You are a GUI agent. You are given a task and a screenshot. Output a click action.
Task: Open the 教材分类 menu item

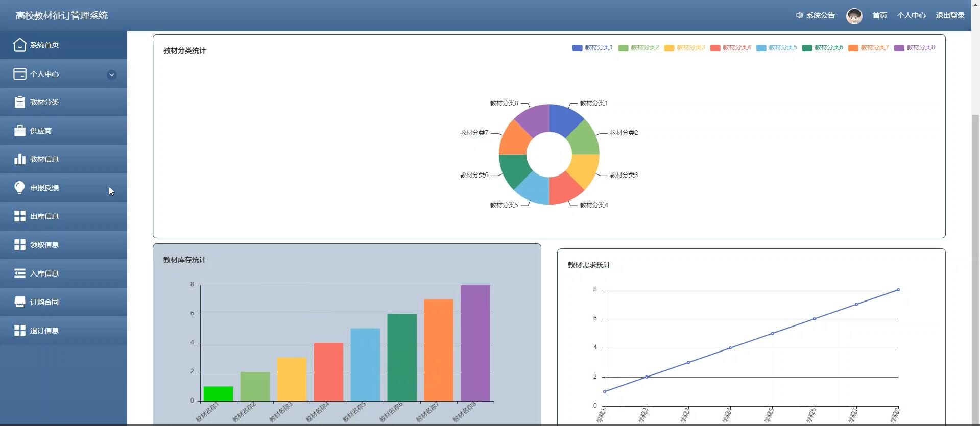63,102
